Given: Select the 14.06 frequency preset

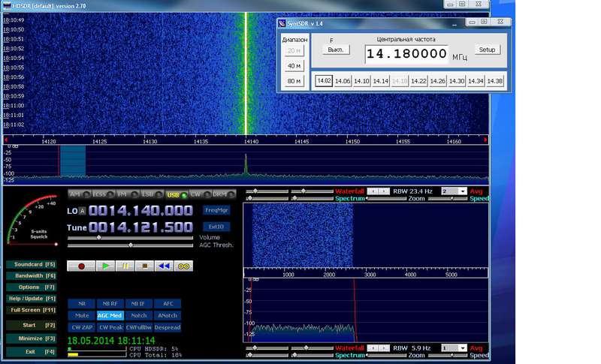Looking at the screenshot, I should 343,81.
